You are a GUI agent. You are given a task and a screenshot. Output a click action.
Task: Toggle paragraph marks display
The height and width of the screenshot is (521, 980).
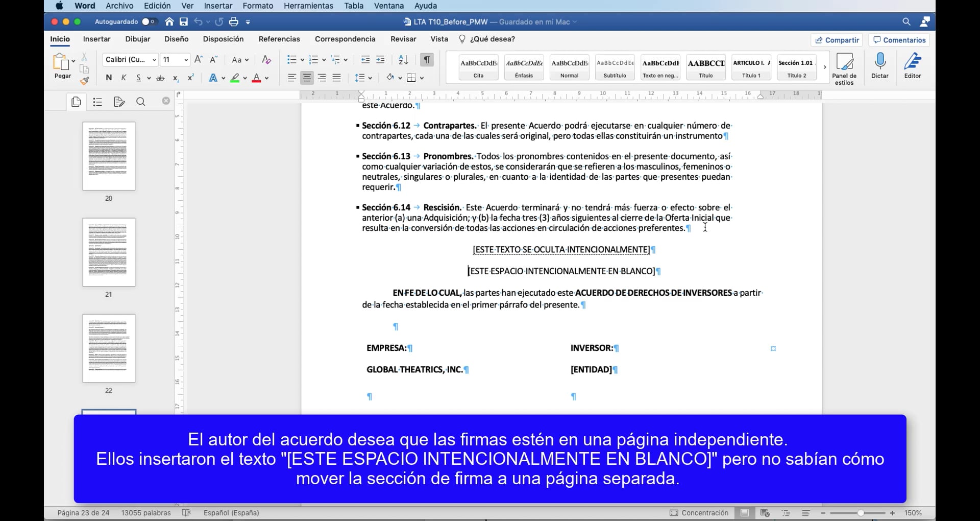pos(426,60)
